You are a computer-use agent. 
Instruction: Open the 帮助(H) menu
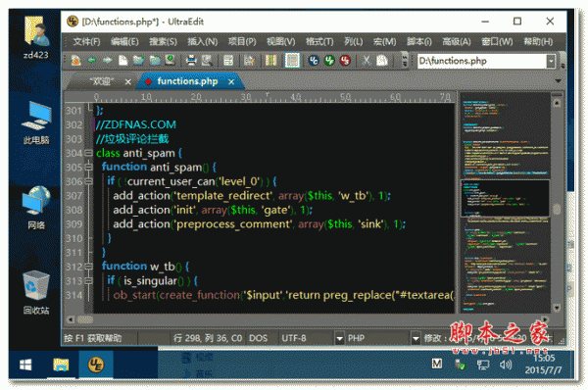538,41
